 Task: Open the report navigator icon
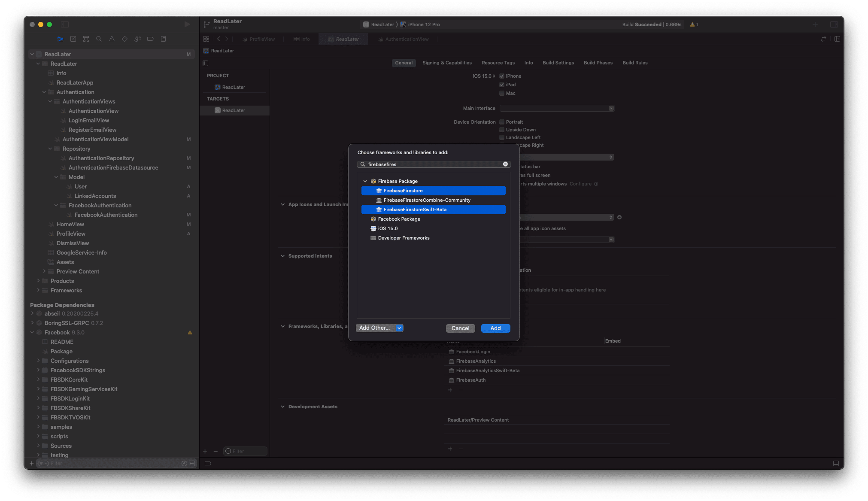tap(163, 39)
